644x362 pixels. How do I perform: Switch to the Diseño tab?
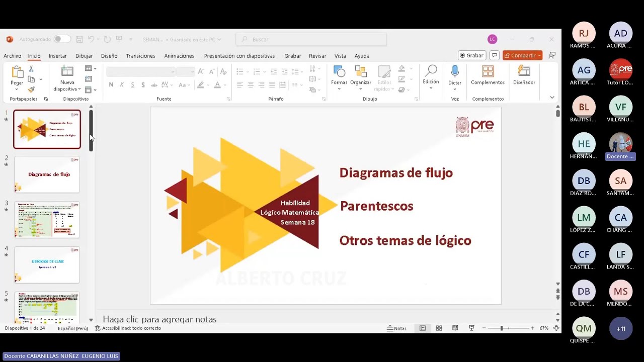109,56
